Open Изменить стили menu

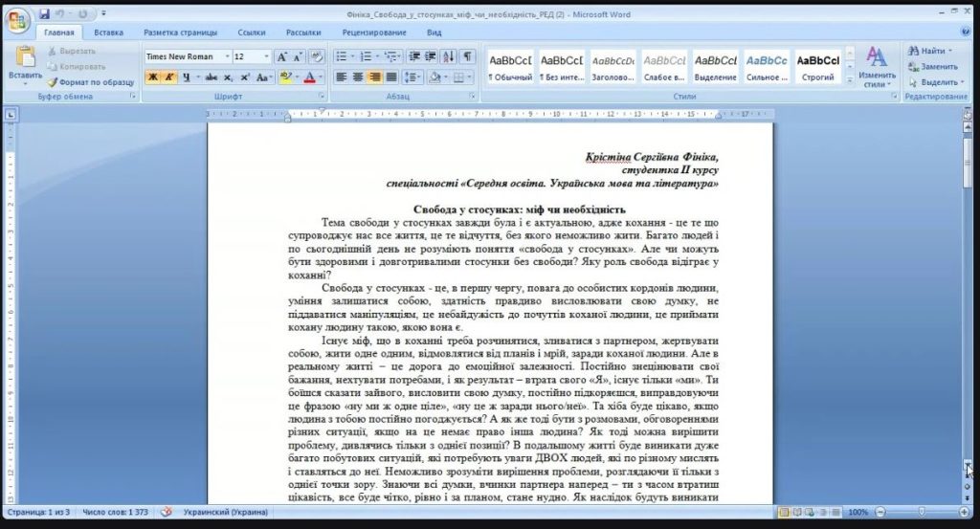click(877, 67)
